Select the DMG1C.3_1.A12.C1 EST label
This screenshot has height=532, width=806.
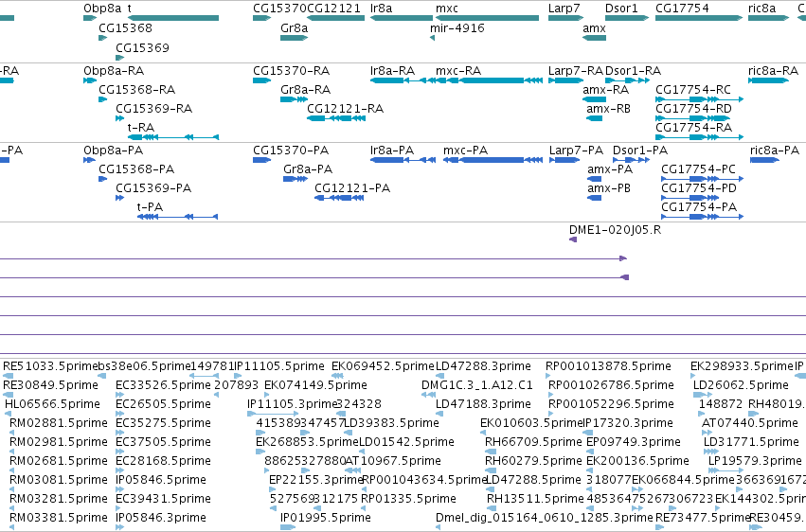(x=477, y=385)
